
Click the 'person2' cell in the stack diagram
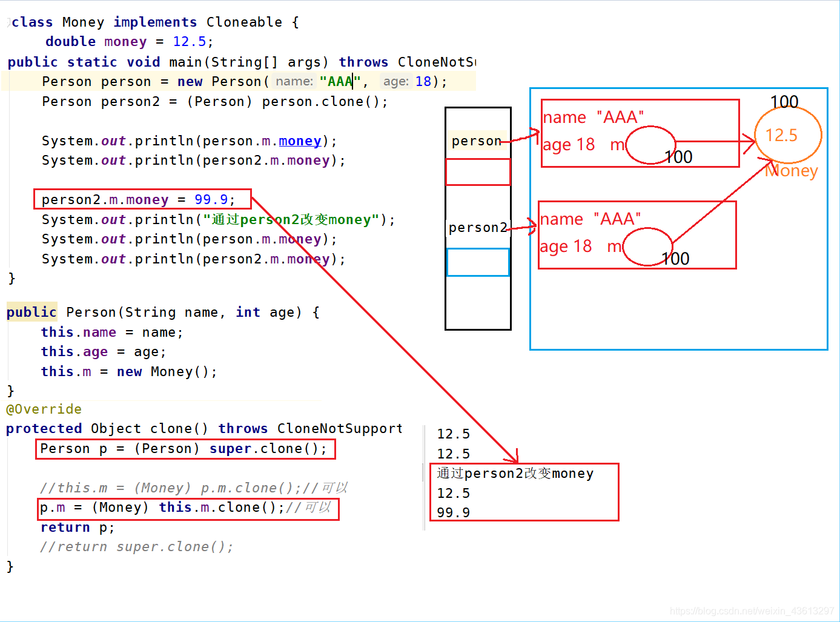477,228
